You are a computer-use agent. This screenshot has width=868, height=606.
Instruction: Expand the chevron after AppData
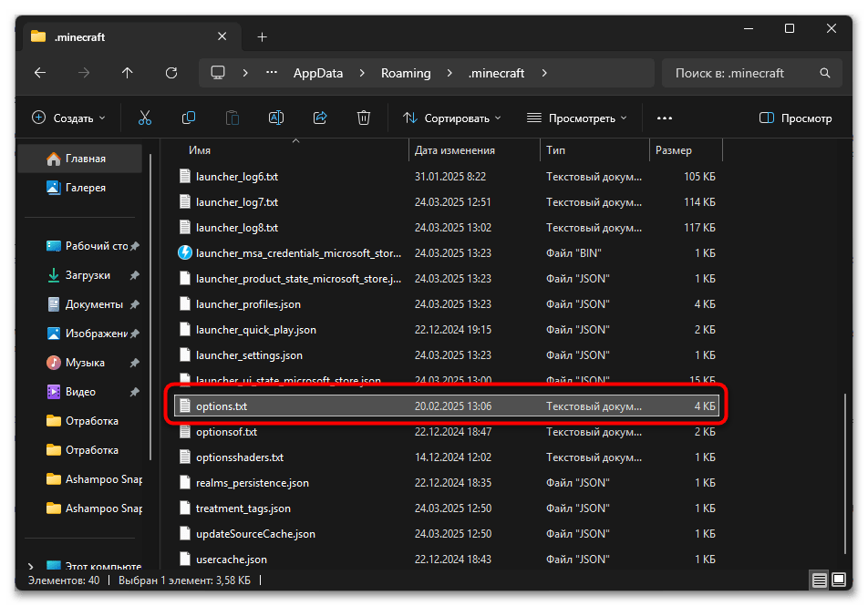pyautogui.click(x=362, y=73)
